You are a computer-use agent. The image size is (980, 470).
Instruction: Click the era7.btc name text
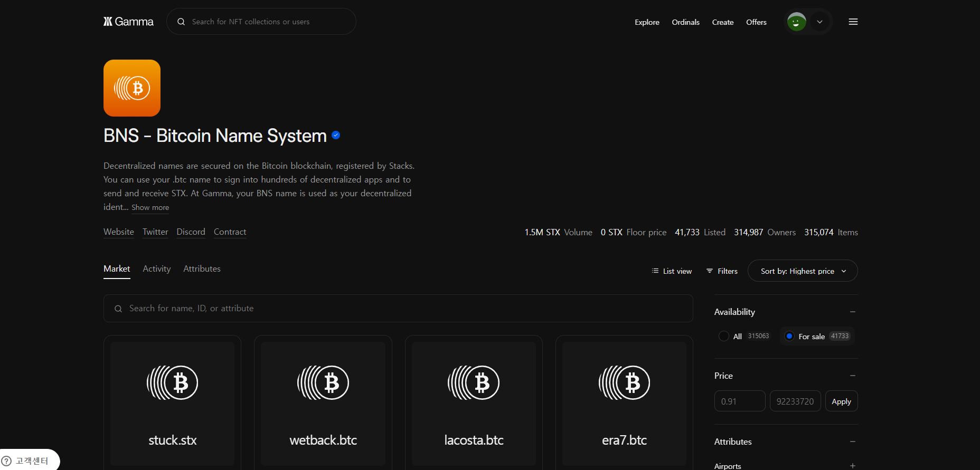tap(624, 440)
